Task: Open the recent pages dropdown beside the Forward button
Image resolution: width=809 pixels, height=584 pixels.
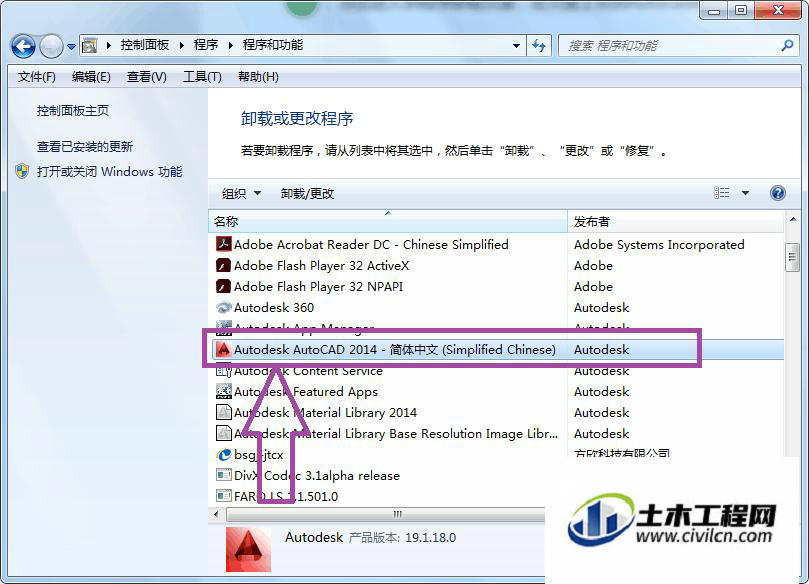Action: click(x=71, y=47)
